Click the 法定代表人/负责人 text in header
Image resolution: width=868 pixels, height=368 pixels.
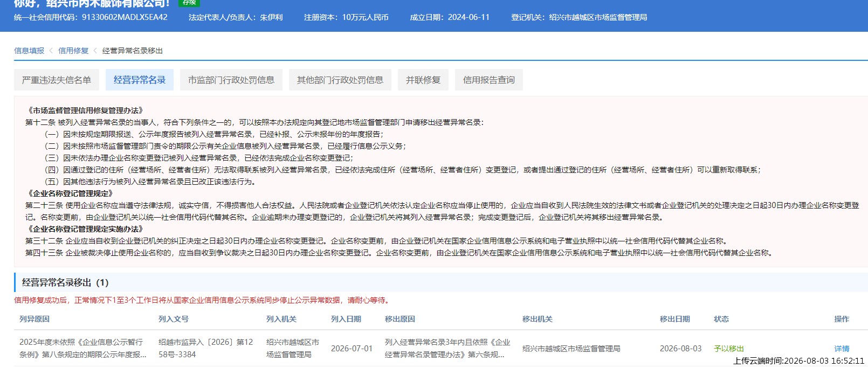(236, 17)
